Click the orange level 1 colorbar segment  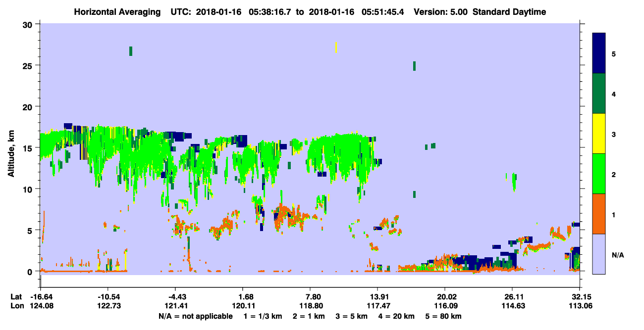point(599,214)
